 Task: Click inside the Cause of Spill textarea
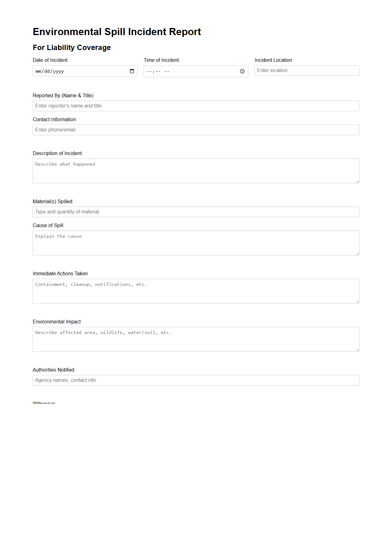coord(196,242)
